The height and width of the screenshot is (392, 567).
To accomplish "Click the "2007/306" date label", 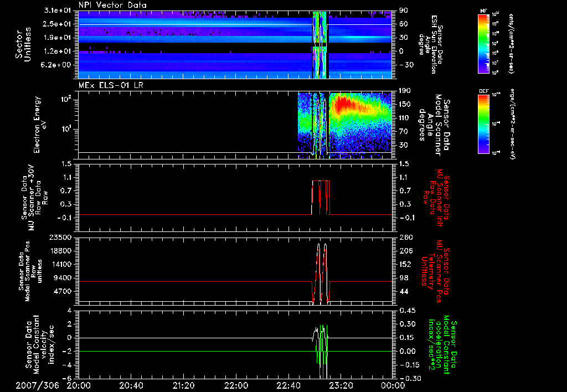I will (37, 386).
